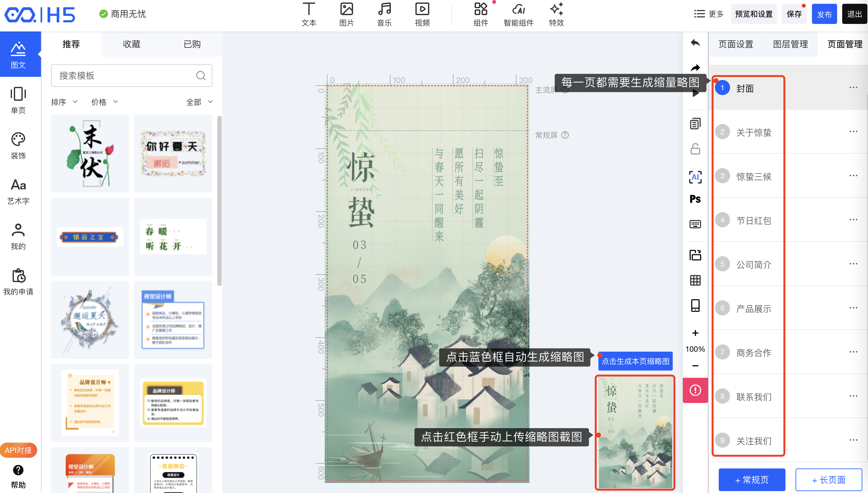This screenshot has width=868, height=493.
Task: Click the template list scrollbar
Action: pos(220,201)
